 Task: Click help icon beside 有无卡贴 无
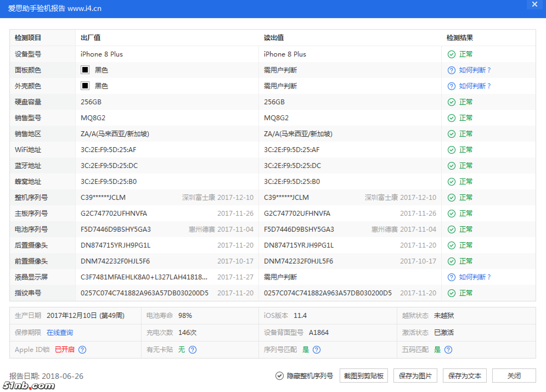193,349
